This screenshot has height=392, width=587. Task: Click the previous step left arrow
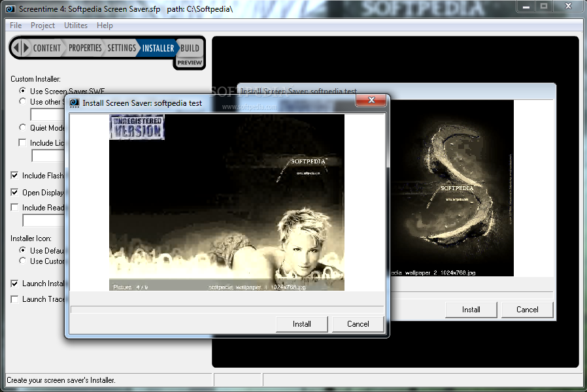coord(16,48)
